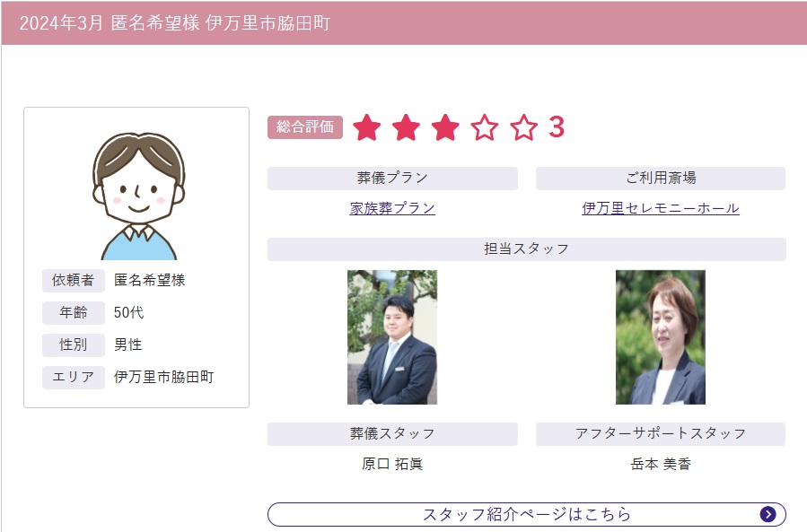Click the arrow icon in staff page button
The height and width of the screenshot is (532, 807).
[x=768, y=514]
